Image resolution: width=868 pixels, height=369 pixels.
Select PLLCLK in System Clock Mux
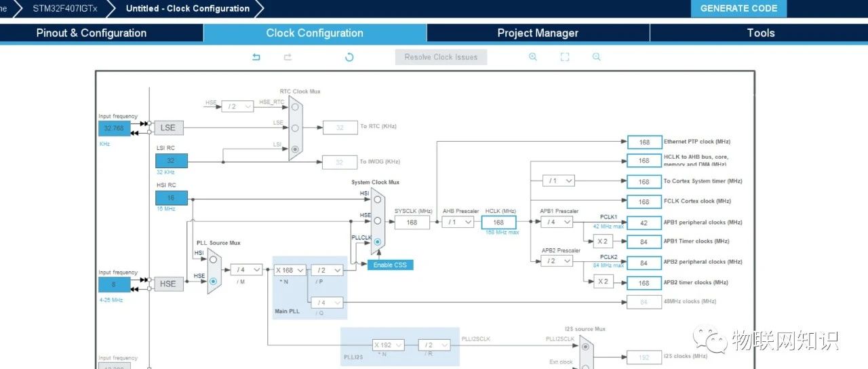click(x=378, y=241)
